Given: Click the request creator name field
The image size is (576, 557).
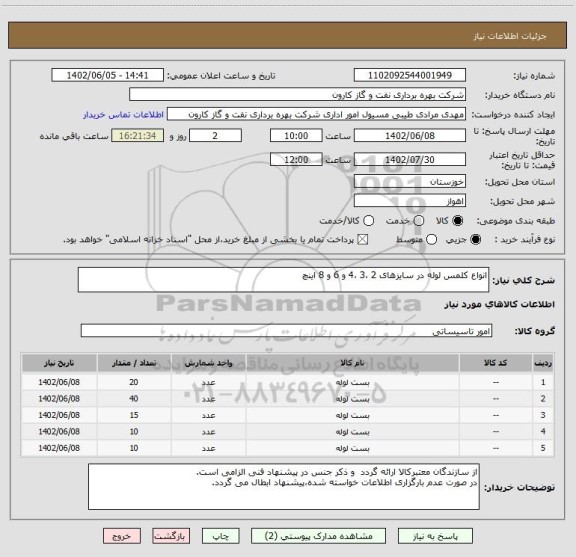Looking at the screenshot, I should 316,114.
